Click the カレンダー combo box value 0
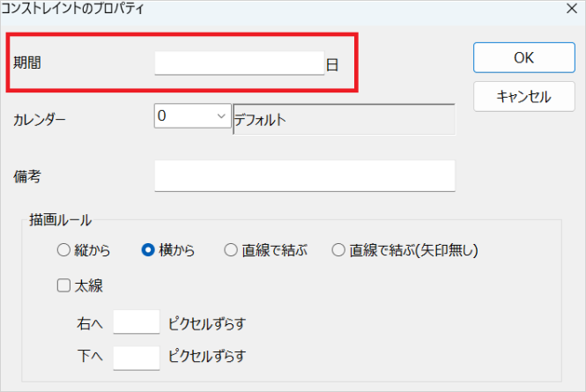586x392 pixels. 181,115
